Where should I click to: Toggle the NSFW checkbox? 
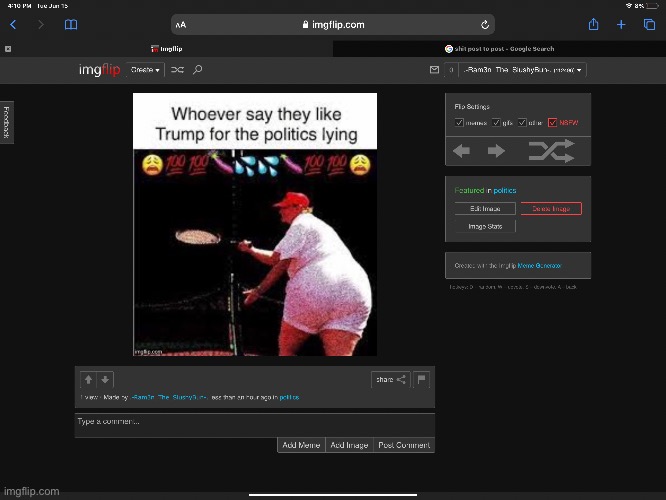point(552,123)
